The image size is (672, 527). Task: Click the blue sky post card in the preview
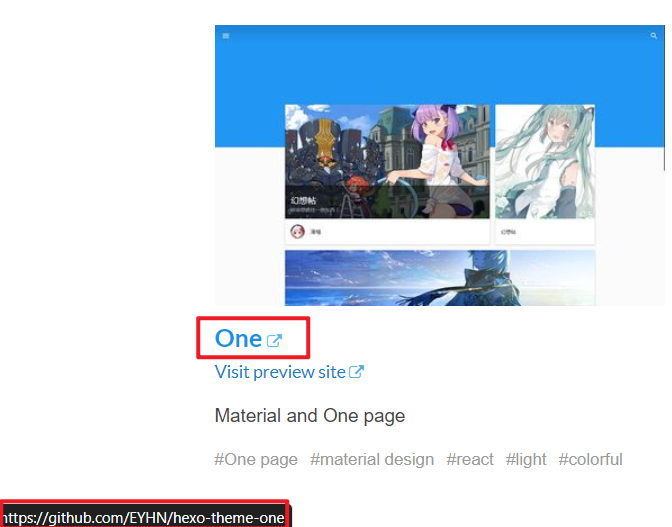pyautogui.click(x=440, y=278)
